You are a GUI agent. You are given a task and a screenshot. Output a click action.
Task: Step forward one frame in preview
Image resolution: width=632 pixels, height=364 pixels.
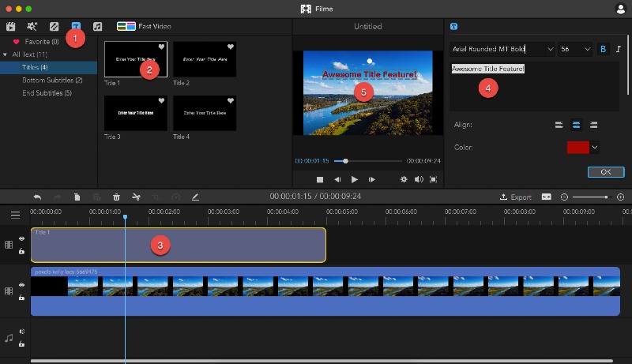pyautogui.click(x=371, y=179)
